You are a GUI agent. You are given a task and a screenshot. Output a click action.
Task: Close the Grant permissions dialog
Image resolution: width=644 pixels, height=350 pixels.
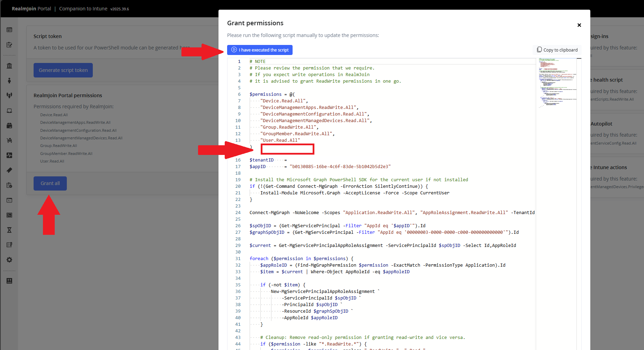[x=579, y=25]
